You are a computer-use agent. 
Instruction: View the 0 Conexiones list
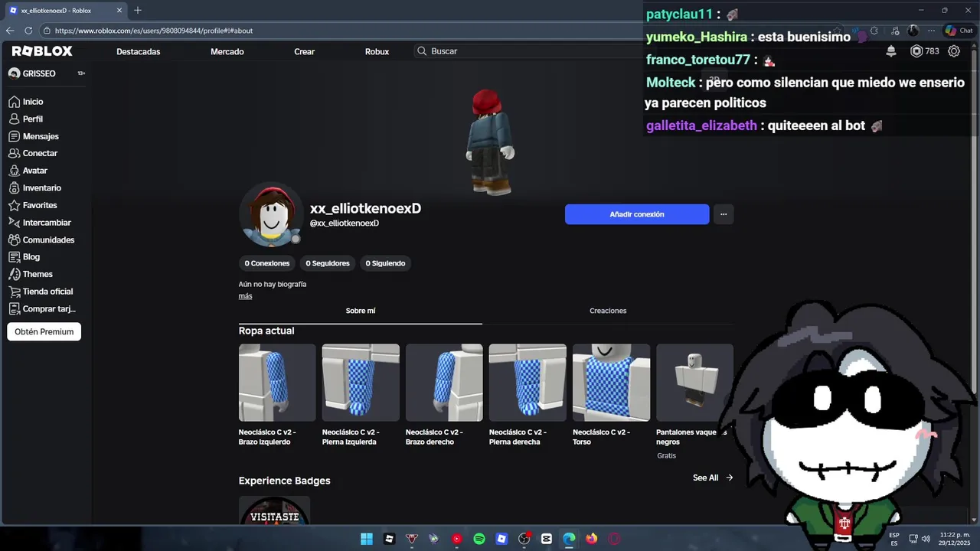[x=267, y=263]
